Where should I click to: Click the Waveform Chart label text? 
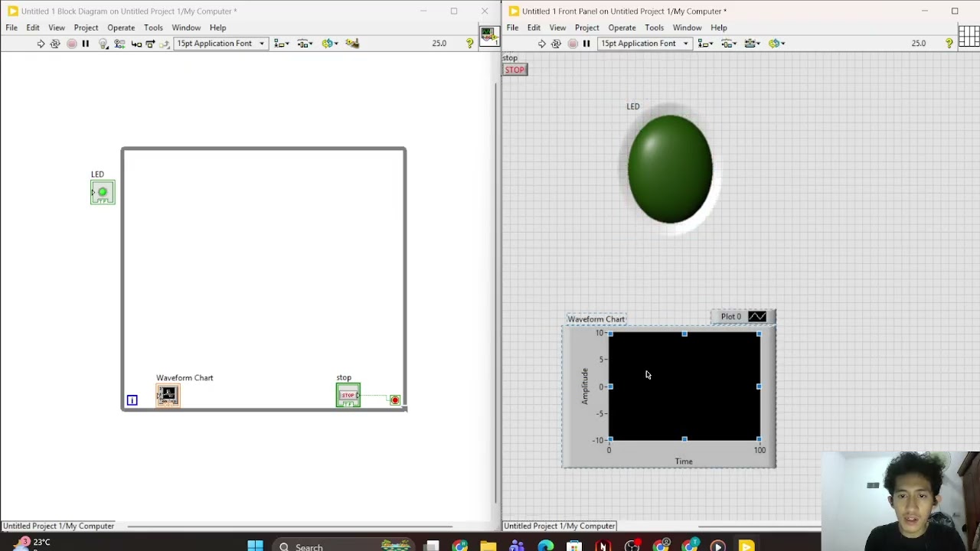click(596, 319)
